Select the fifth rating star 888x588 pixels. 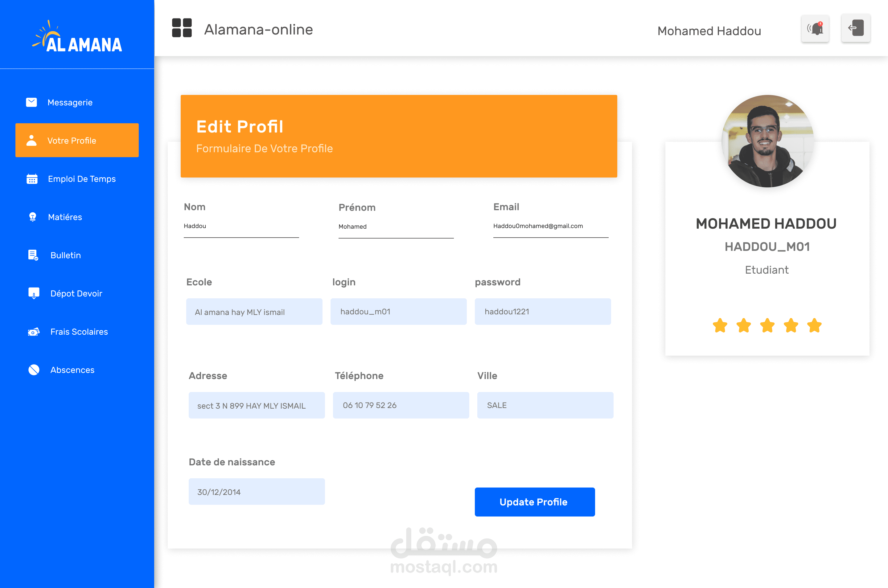(815, 325)
